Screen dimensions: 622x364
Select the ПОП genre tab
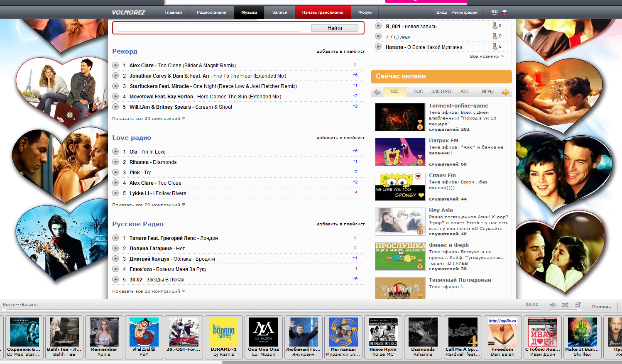[418, 91]
